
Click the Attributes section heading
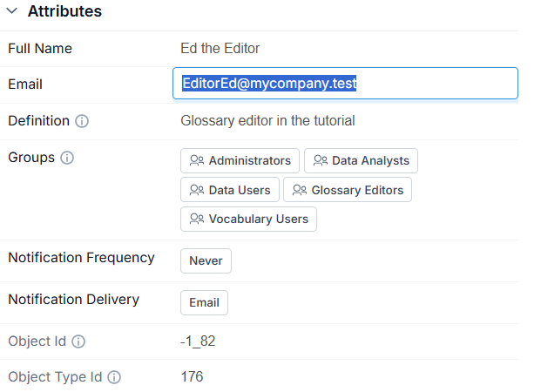point(64,11)
